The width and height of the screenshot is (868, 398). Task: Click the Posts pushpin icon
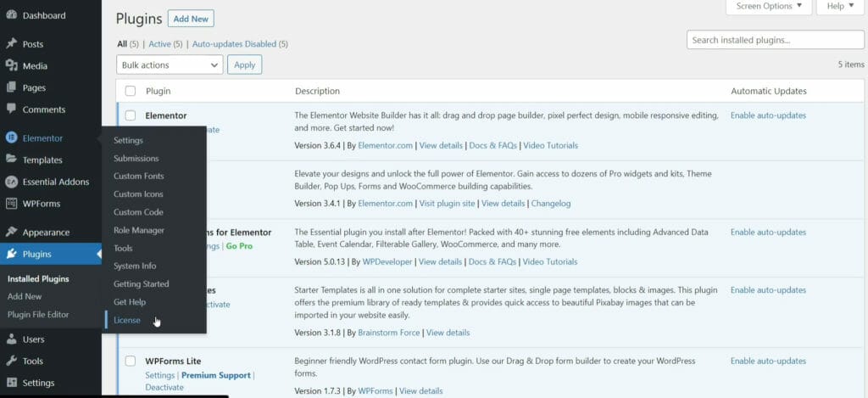pyautogui.click(x=12, y=44)
